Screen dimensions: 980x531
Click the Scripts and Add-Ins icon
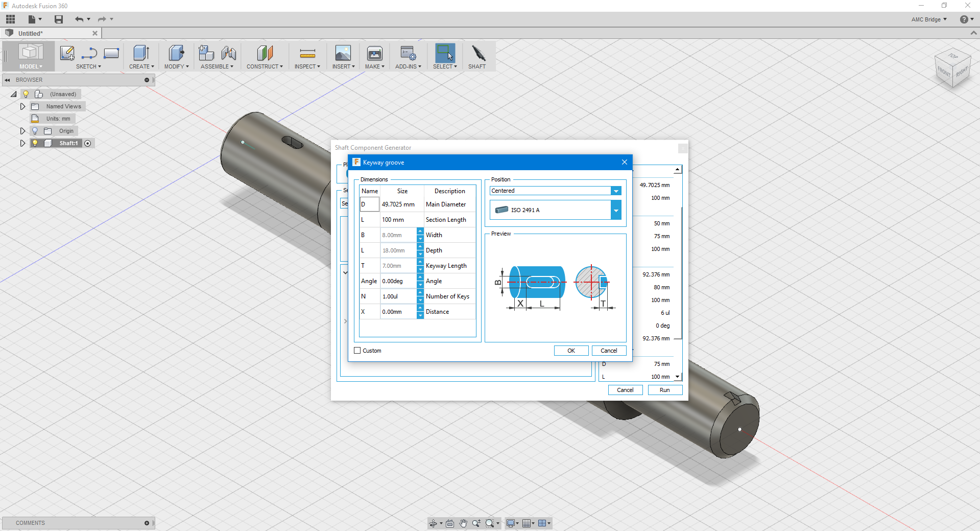click(408, 53)
